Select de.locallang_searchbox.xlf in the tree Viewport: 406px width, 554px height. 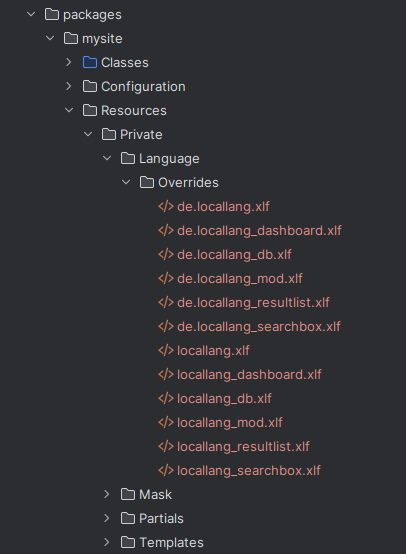[x=259, y=326]
